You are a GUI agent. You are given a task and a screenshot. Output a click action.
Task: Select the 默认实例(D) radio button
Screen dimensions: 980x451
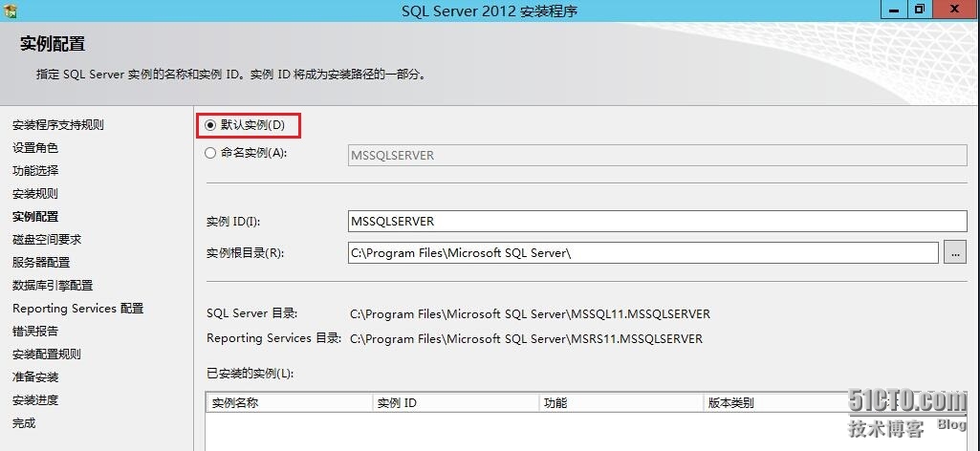[210, 125]
